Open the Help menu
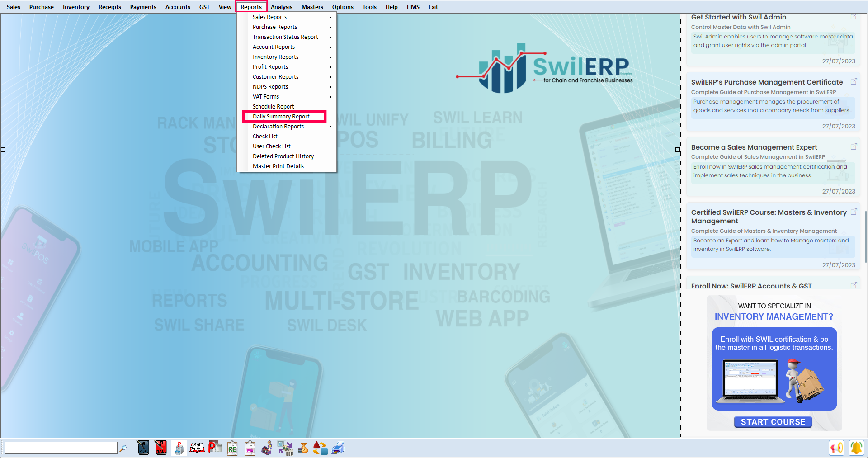The width and height of the screenshot is (868, 458). 392,7
